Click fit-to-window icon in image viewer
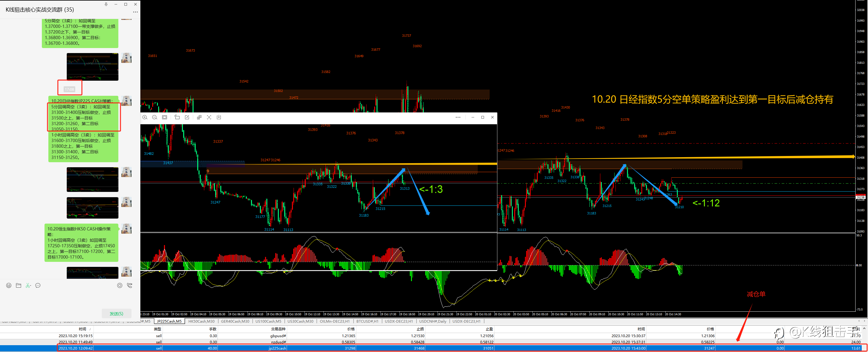The width and height of the screenshot is (868, 352). click(164, 117)
